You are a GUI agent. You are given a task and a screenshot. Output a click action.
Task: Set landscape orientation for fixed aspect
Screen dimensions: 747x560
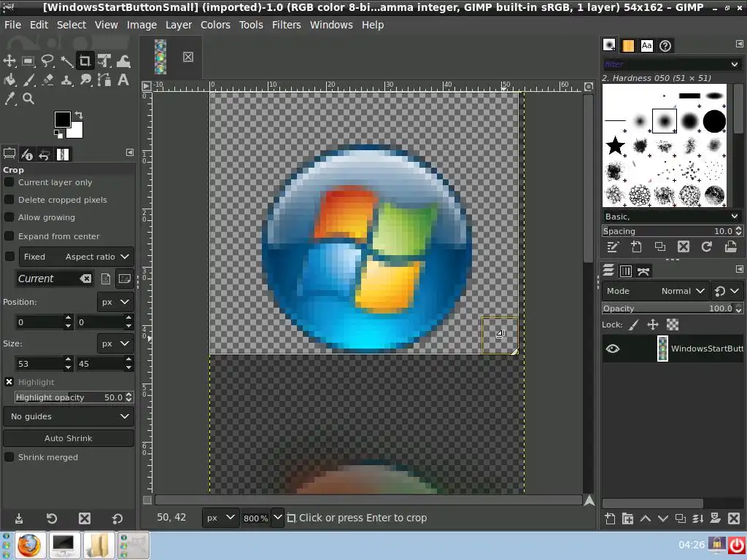[124, 279]
